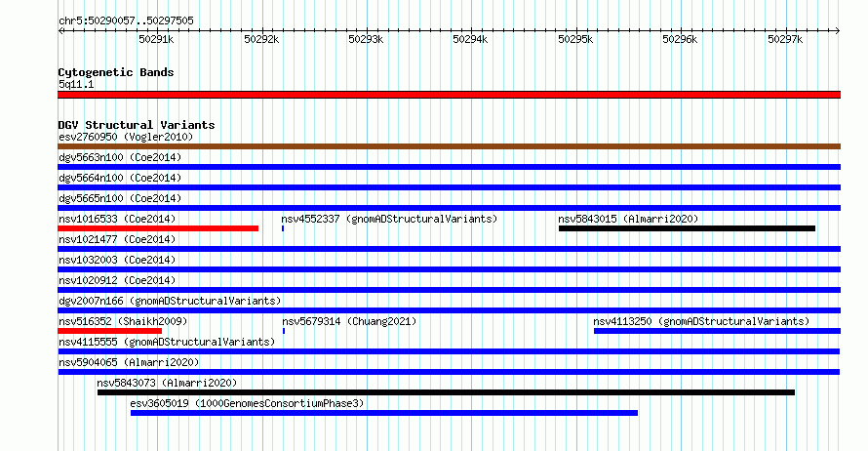Viewport: 868px width, 451px height.
Task: Click the Cytogenetic Bands track heading
Action: [116, 72]
